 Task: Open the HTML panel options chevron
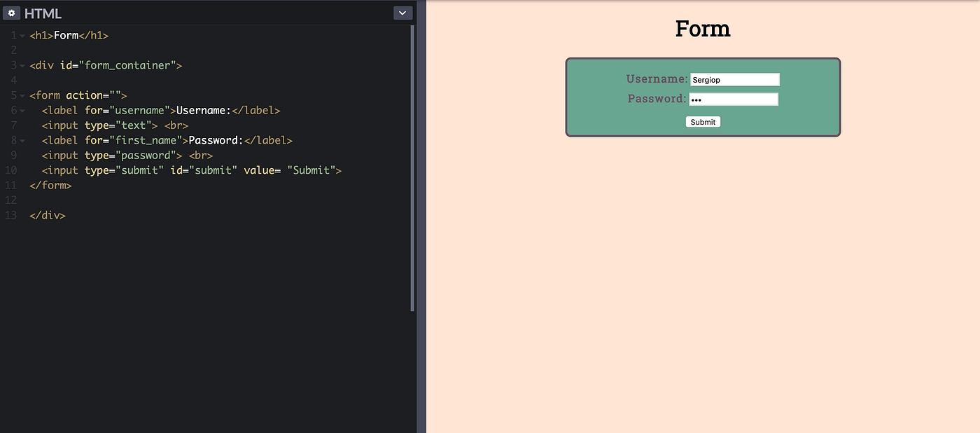402,13
